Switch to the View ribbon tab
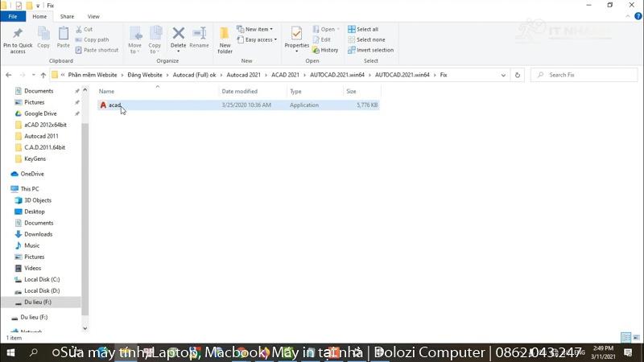The width and height of the screenshot is (644, 362). coord(93,16)
